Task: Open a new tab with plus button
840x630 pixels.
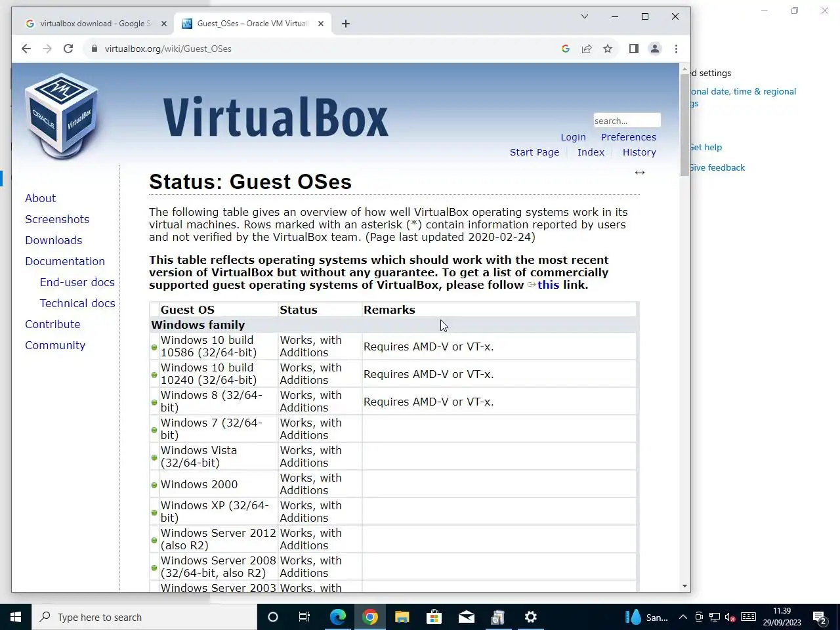Action: (346, 24)
